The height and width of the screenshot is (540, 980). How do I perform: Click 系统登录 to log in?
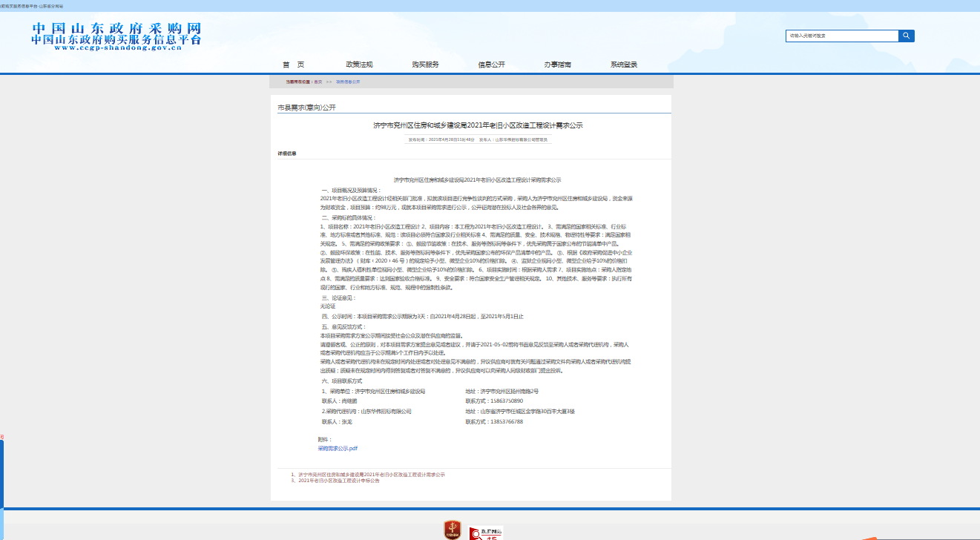coord(623,65)
